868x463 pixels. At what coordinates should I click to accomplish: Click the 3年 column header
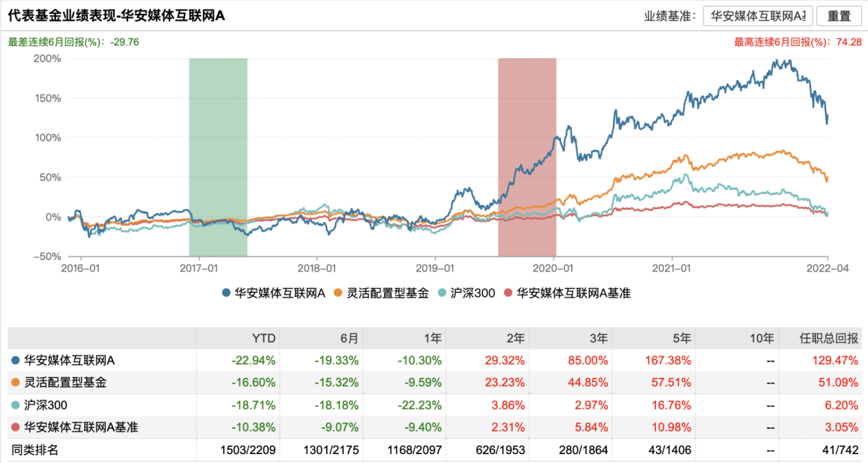pos(598,337)
